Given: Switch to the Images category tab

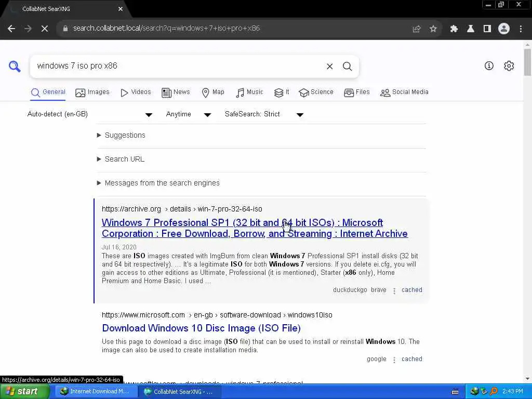Looking at the screenshot, I should pyautogui.click(x=92, y=92).
